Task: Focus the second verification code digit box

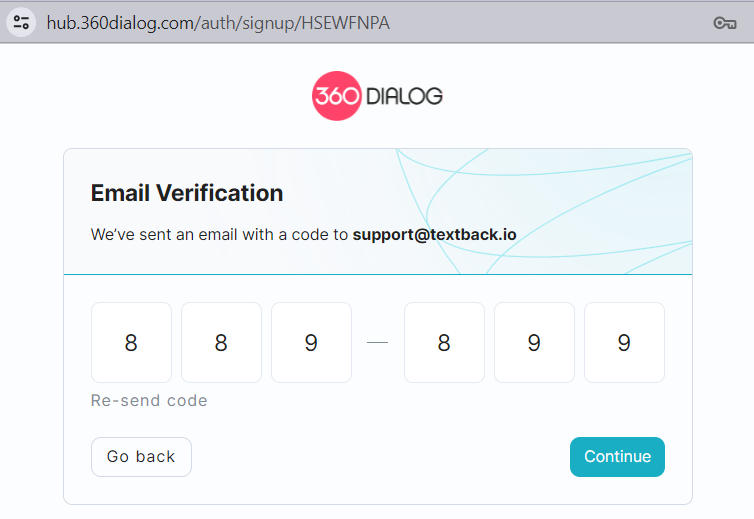Action: pyautogui.click(x=221, y=342)
